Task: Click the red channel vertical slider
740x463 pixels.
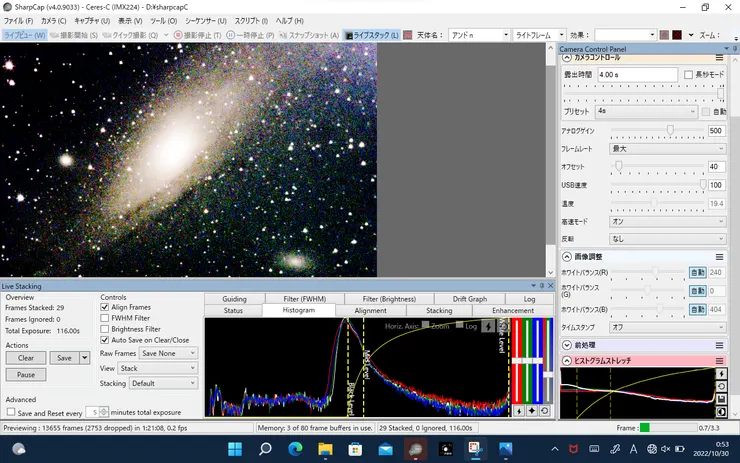Action: coord(517,361)
